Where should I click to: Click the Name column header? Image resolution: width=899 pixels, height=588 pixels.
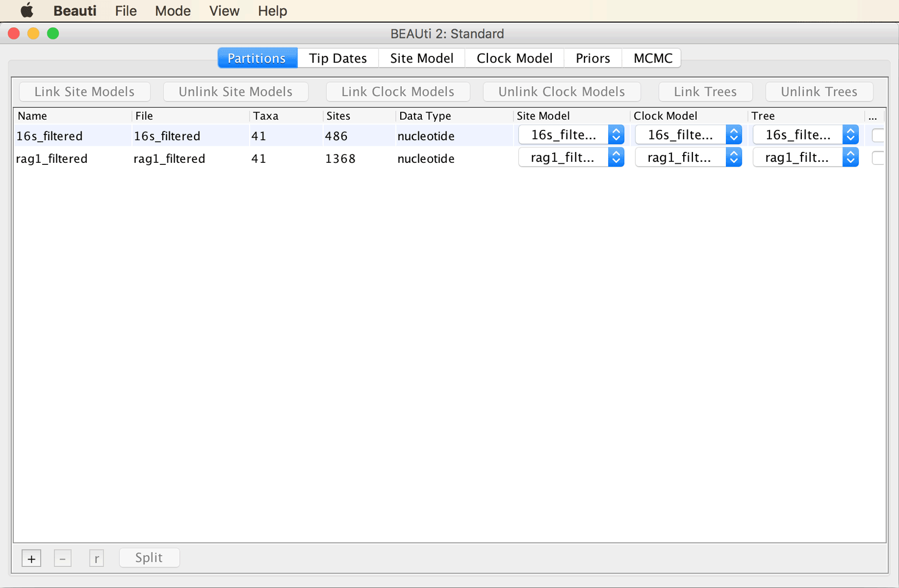(72, 116)
